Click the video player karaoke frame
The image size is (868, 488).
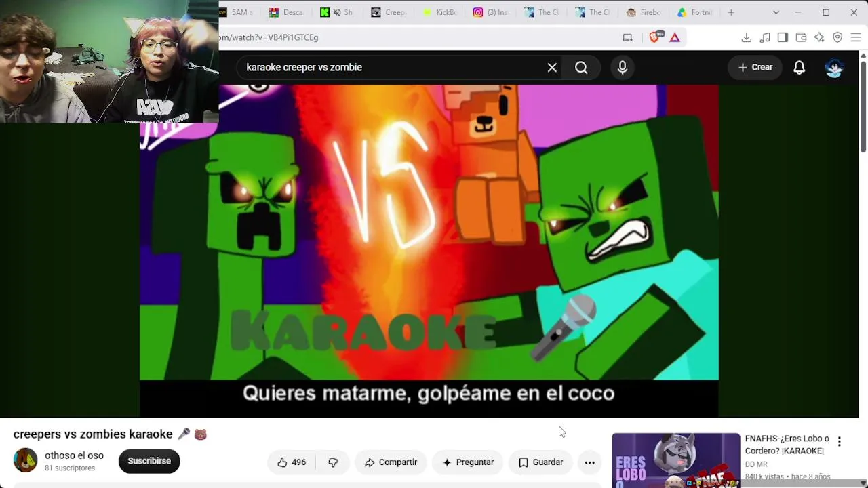[x=429, y=251]
